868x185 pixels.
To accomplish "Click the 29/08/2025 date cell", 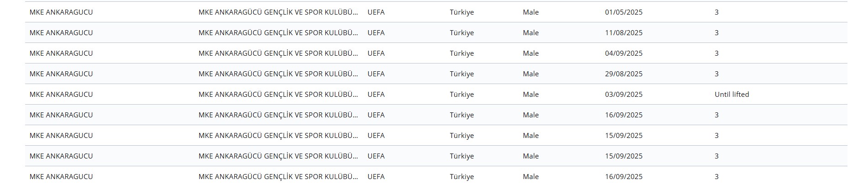I will [x=624, y=74].
